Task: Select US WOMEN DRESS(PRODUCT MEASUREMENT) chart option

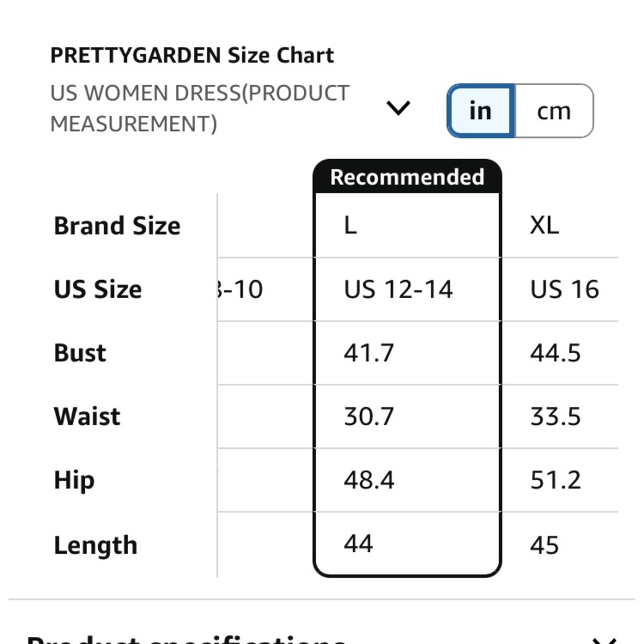Action: point(200,108)
